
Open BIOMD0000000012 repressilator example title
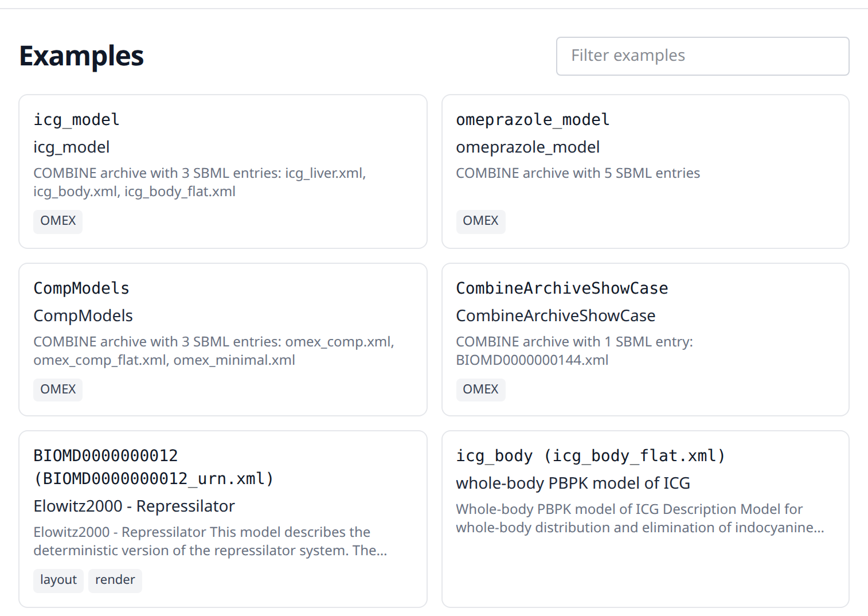[x=154, y=467]
